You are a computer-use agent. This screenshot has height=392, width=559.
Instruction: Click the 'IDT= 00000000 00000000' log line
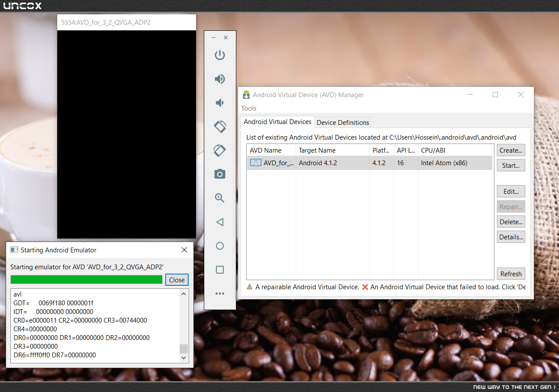click(53, 312)
